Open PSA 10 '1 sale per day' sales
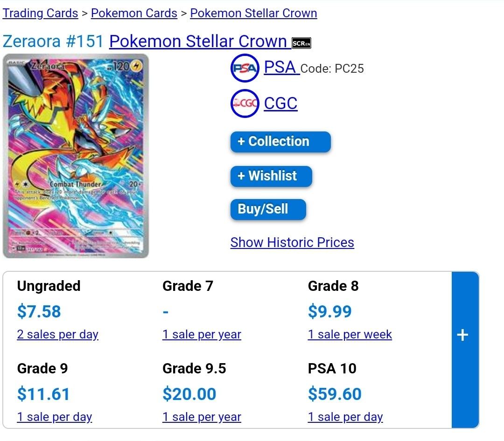504x441 pixels. click(x=345, y=417)
